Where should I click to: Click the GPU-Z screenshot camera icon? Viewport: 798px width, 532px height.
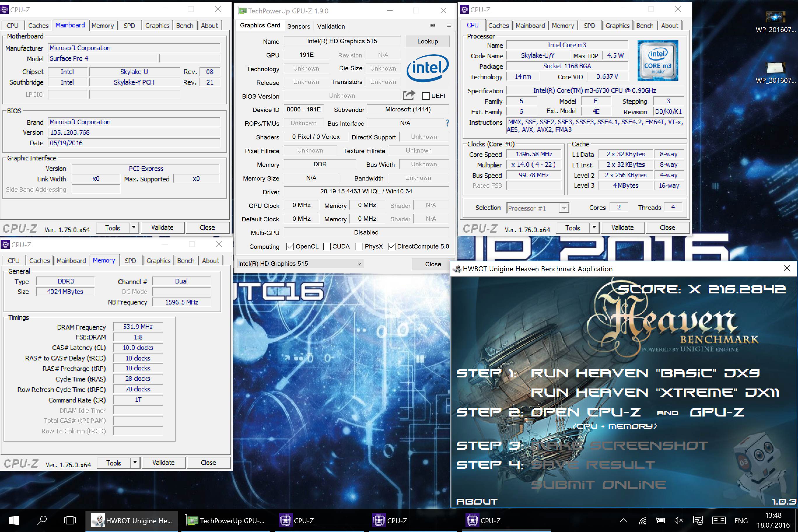pos(433,25)
